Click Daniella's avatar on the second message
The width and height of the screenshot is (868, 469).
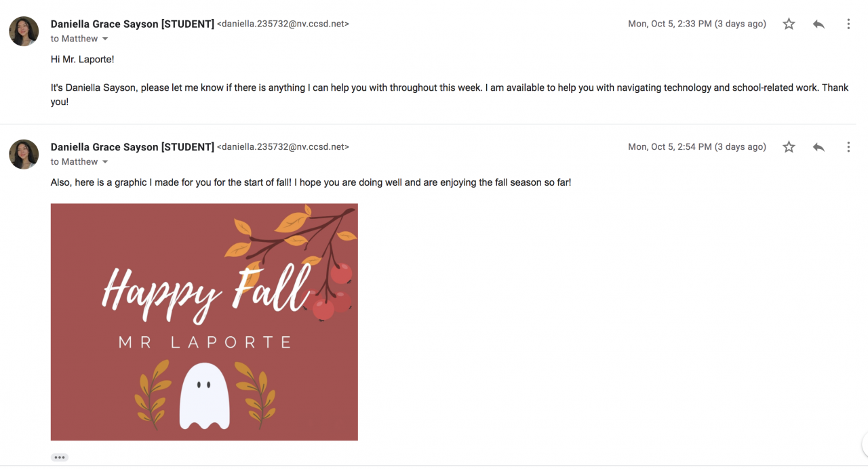24,154
